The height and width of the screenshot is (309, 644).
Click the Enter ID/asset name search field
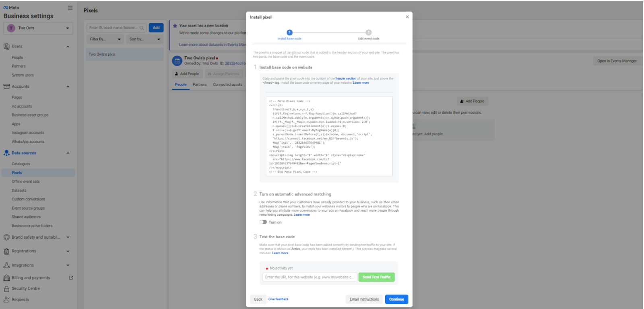click(x=116, y=28)
